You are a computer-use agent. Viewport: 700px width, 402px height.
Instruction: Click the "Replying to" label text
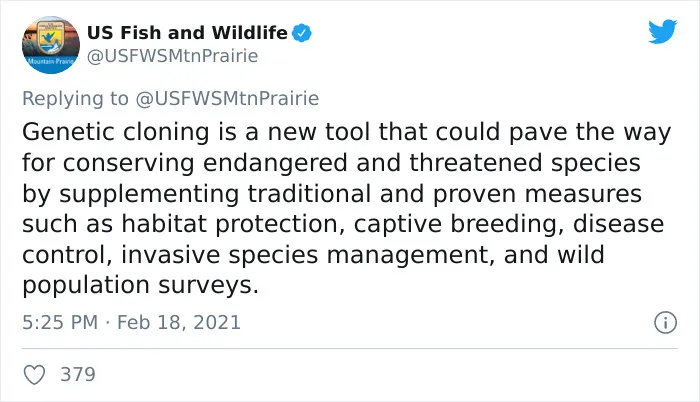(75, 99)
